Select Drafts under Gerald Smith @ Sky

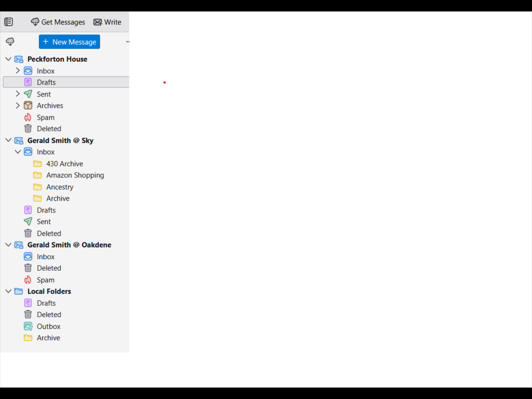click(x=46, y=210)
